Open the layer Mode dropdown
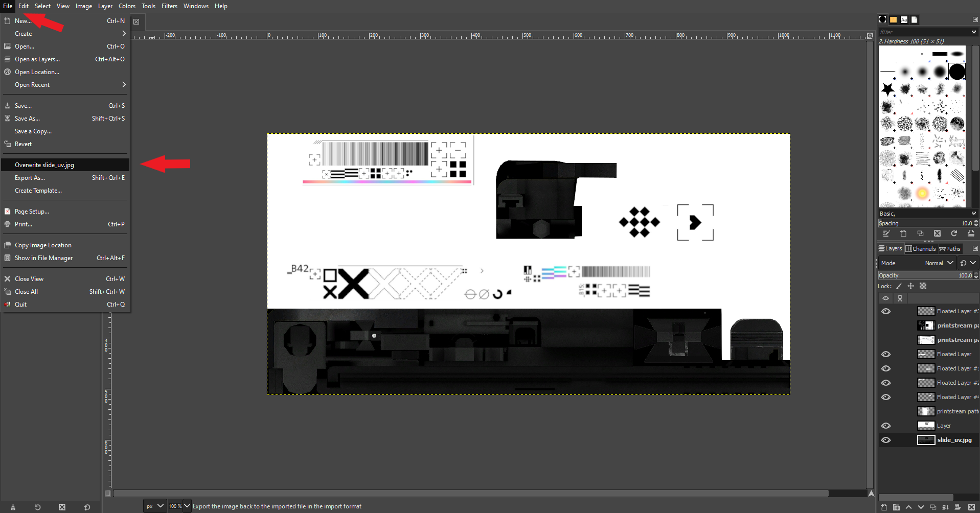Viewport: 980px width, 513px height. tap(939, 263)
